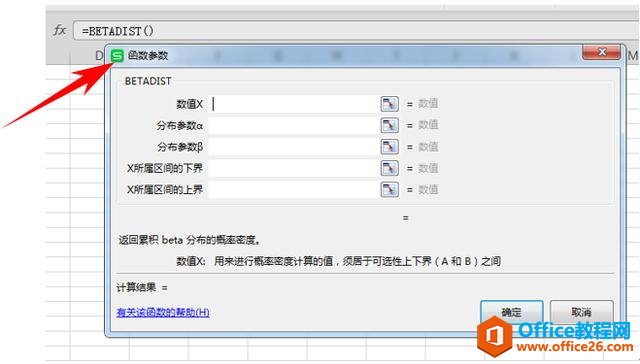
Task: Click the range selector icon for 分布参数α
Action: point(389,125)
